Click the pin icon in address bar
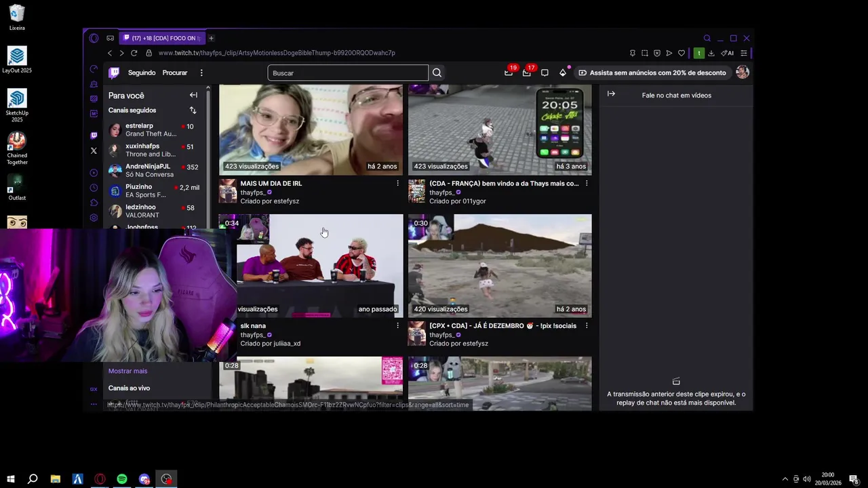868x488 pixels. click(x=633, y=53)
